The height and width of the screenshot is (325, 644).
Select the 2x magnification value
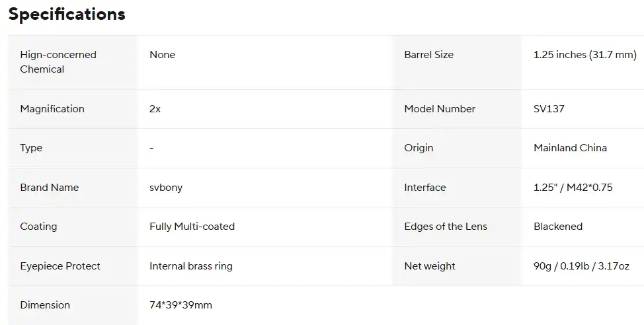click(x=155, y=109)
